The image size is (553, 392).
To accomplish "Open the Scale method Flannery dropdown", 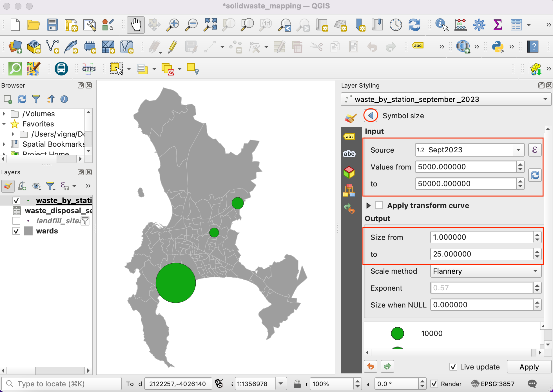I will coord(485,271).
